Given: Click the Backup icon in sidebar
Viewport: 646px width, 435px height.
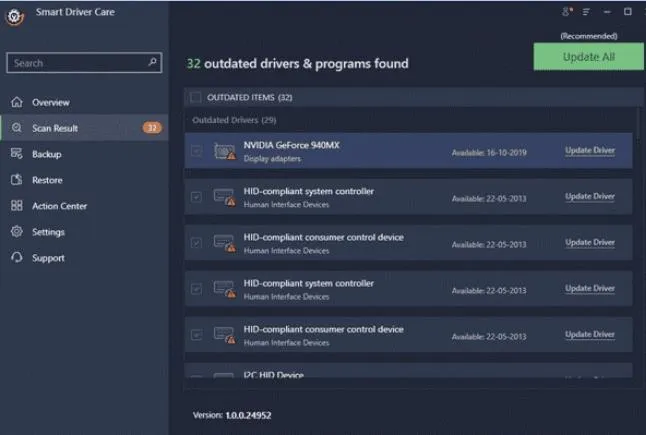Looking at the screenshot, I should coord(16,154).
